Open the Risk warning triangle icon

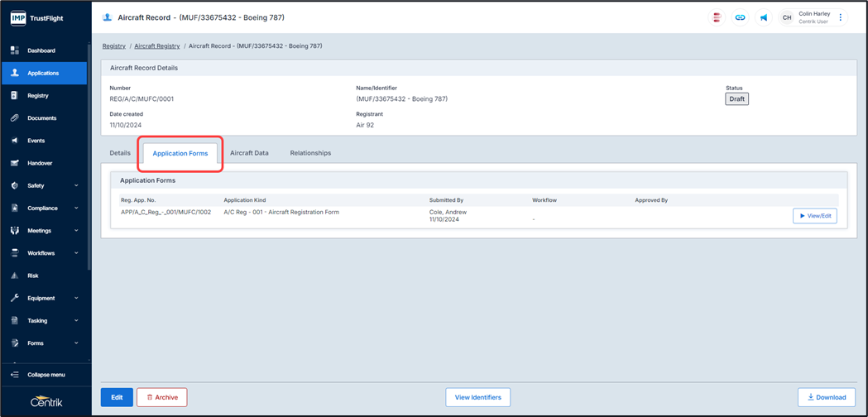tap(14, 276)
